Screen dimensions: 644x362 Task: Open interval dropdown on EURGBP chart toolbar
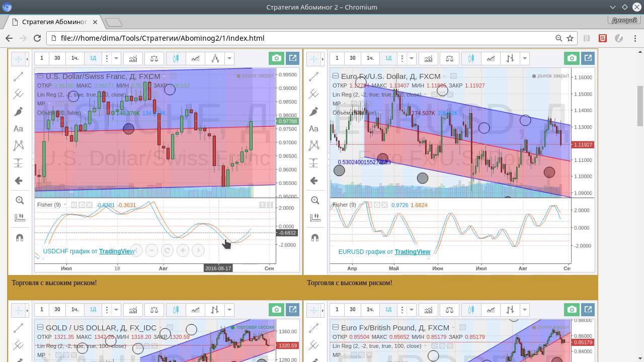[412, 309]
